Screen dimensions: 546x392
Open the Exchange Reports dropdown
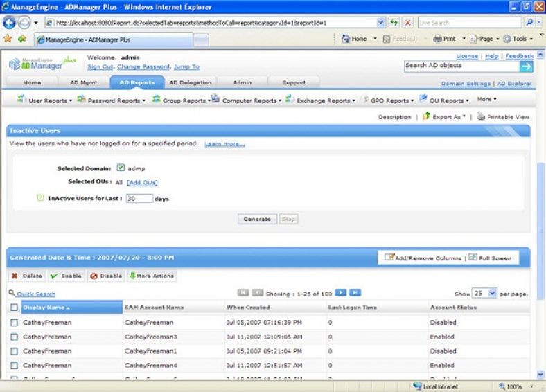(x=320, y=100)
